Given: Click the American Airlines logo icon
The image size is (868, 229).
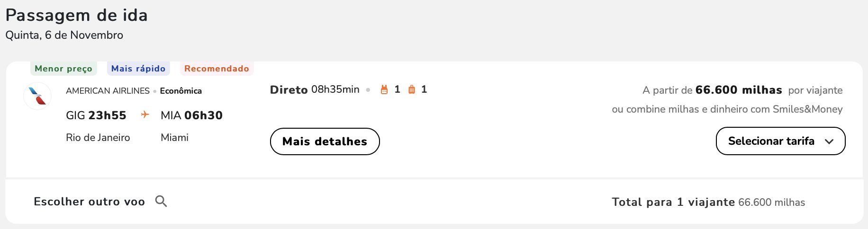Looking at the screenshot, I should tap(37, 96).
